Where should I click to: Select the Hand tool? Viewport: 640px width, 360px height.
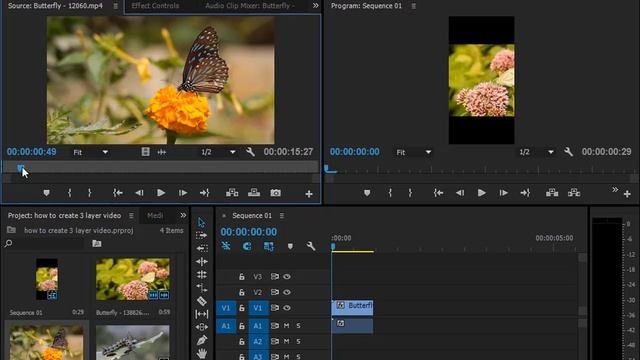pos(202,353)
